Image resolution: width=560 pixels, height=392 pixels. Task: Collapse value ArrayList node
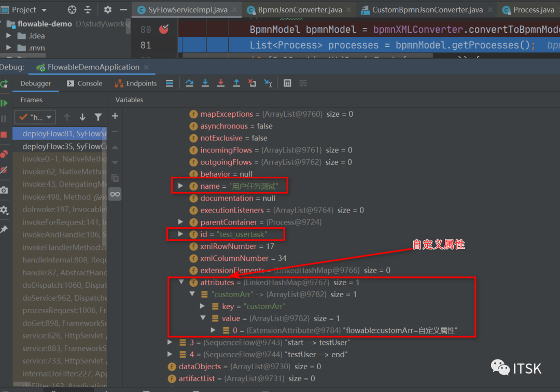pos(203,318)
